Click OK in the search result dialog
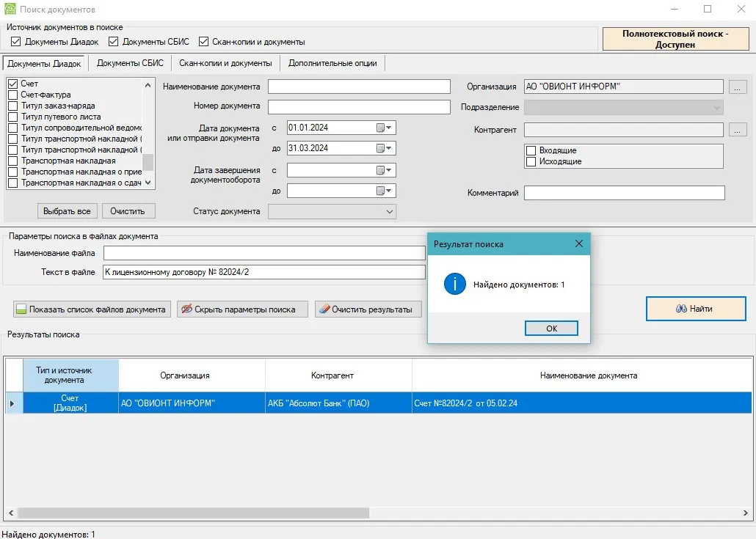 (x=551, y=329)
